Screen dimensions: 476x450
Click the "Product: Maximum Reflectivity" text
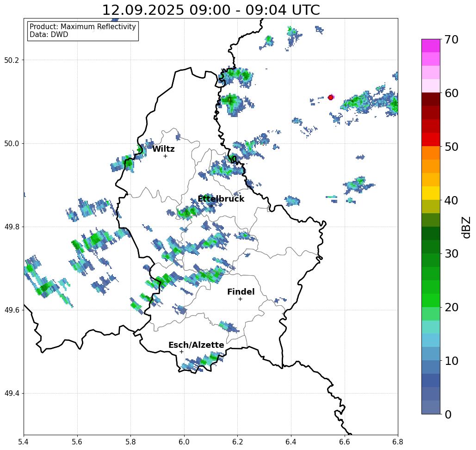[82, 27]
